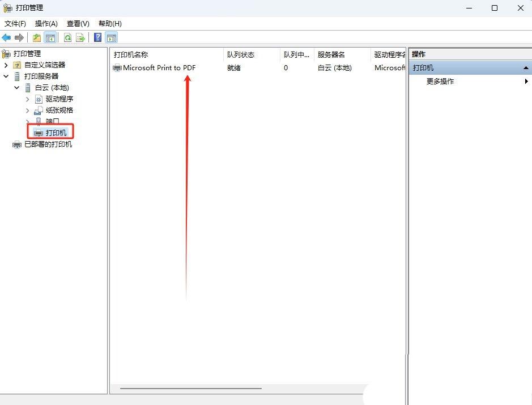Viewport: 532px width, 405px height.
Task: Open Help via the question mark icon
Action: click(x=98, y=37)
